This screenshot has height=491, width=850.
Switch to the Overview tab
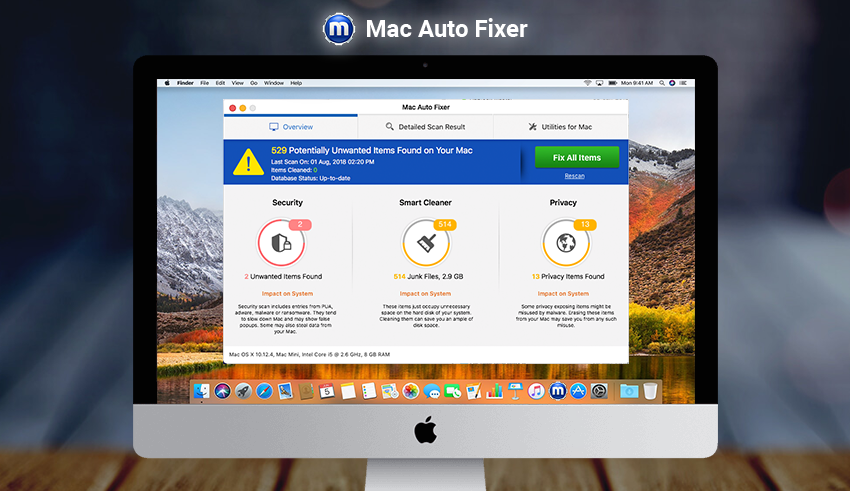click(x=291, y=127)
